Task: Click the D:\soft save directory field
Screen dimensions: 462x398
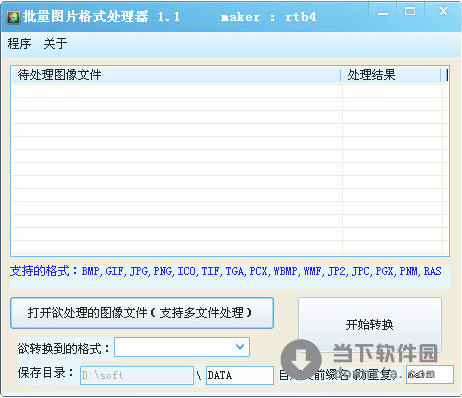Action: [x=137, y=375]
